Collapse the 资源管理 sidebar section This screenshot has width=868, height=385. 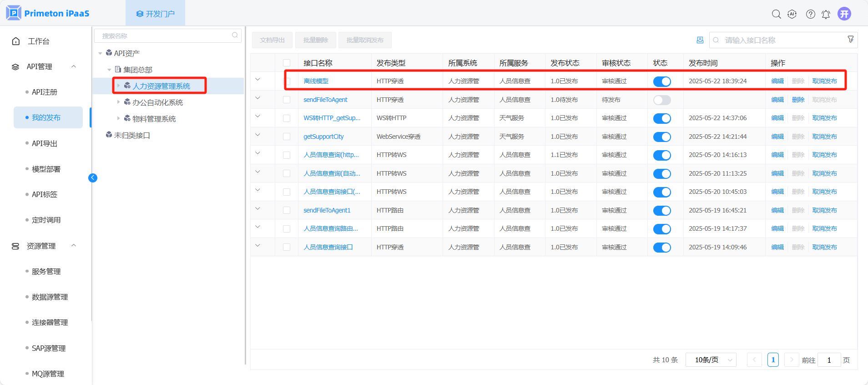tap(74, 246)
